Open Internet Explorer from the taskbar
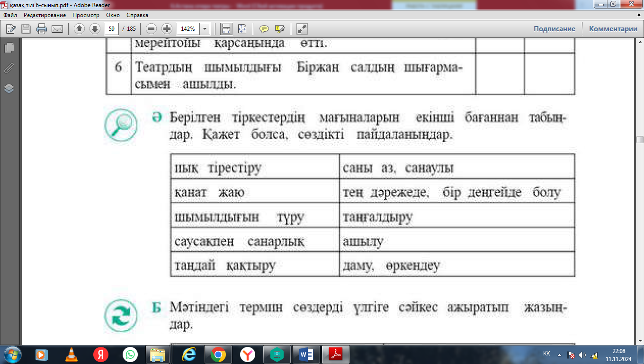Image resolution: width=644 pixels, height=364 pixels. [188, 354]
